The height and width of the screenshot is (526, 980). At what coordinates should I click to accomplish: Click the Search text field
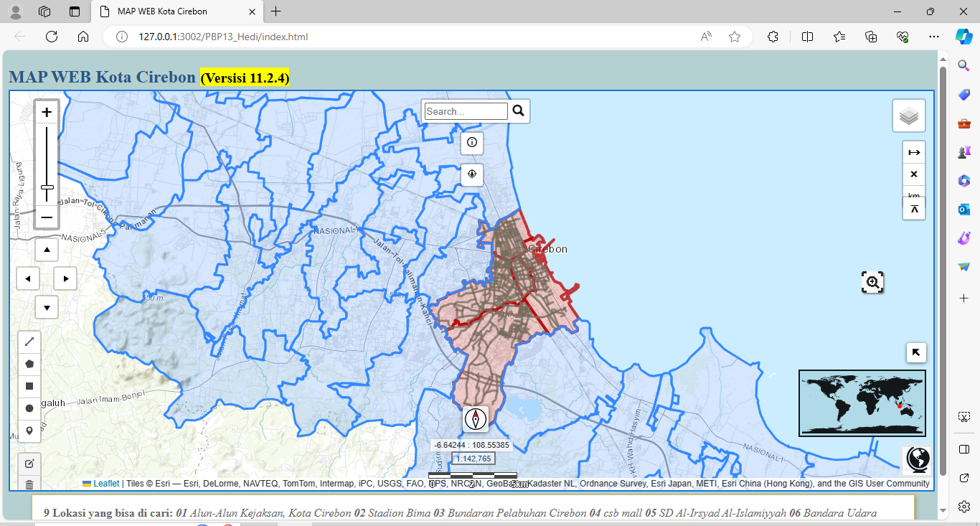click(466, 111)
